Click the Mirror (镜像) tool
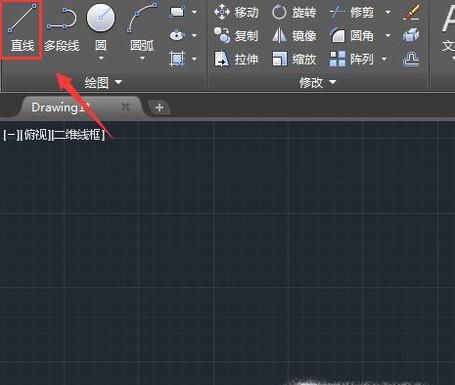Image resolution: width=455 pixels, height=385 pixels. click(294, 35)
